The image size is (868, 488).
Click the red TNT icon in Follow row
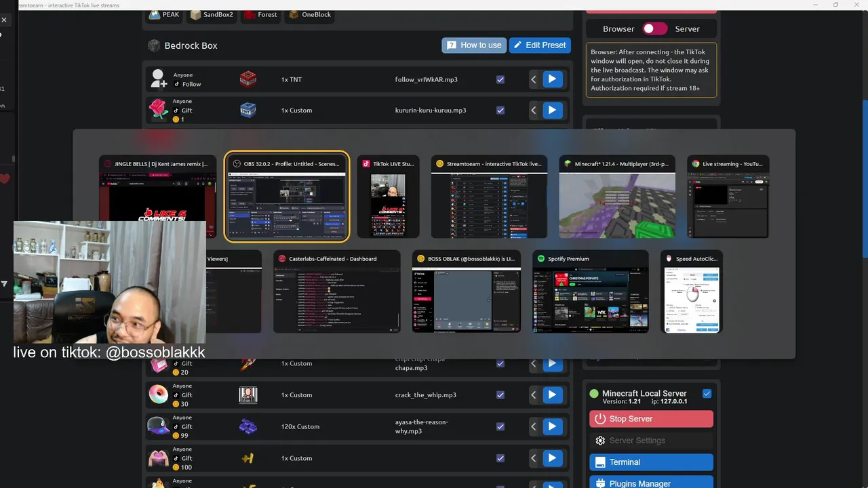(248, 79)
